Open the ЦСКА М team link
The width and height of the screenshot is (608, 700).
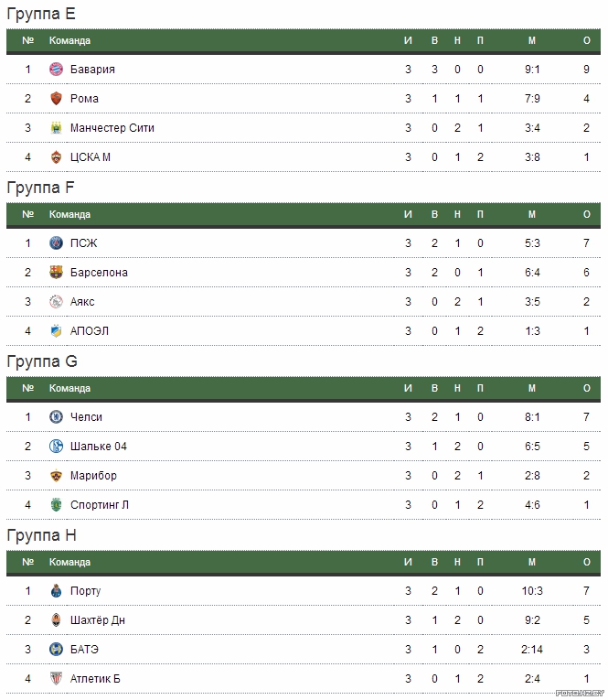click(91, 157)
